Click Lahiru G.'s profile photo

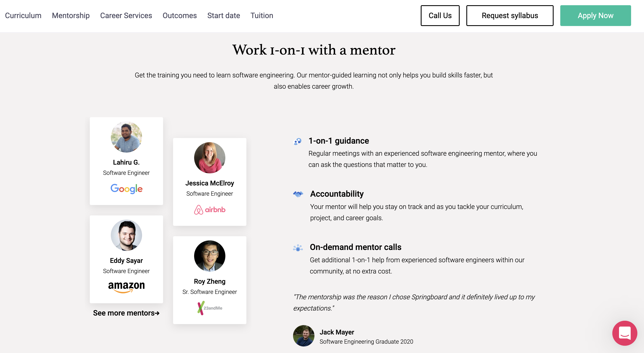pos(126,137)
